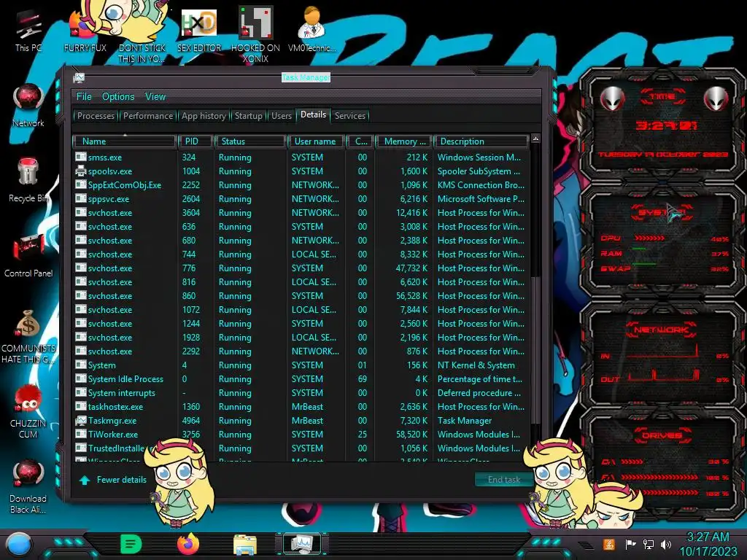Select svchost.exe with PID 3604

[301, 212]
